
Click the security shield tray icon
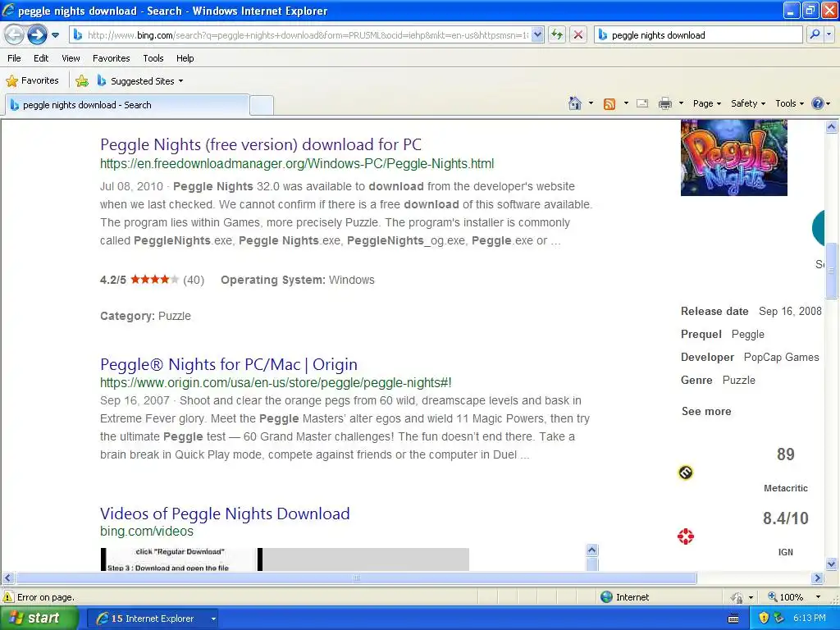(x=764, y=619)
